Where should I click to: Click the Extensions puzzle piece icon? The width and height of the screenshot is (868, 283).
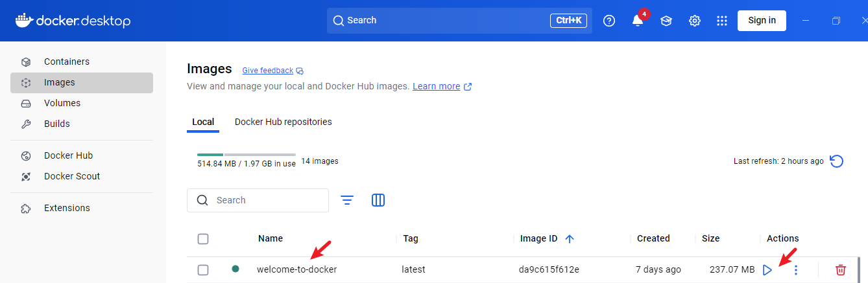[26, 209]
